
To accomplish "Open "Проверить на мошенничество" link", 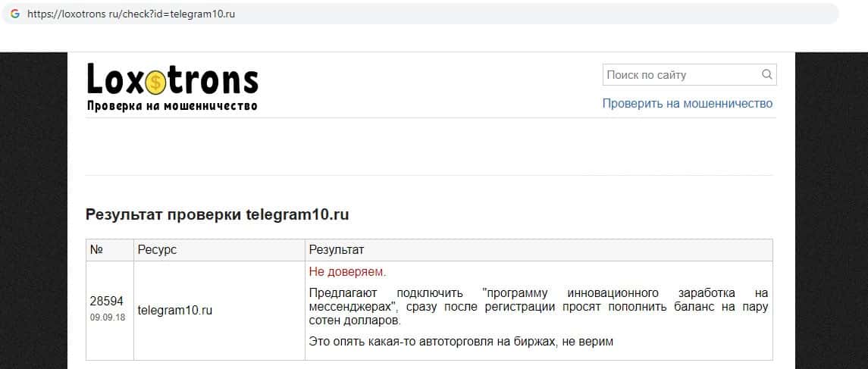I will tap(687, 104).
